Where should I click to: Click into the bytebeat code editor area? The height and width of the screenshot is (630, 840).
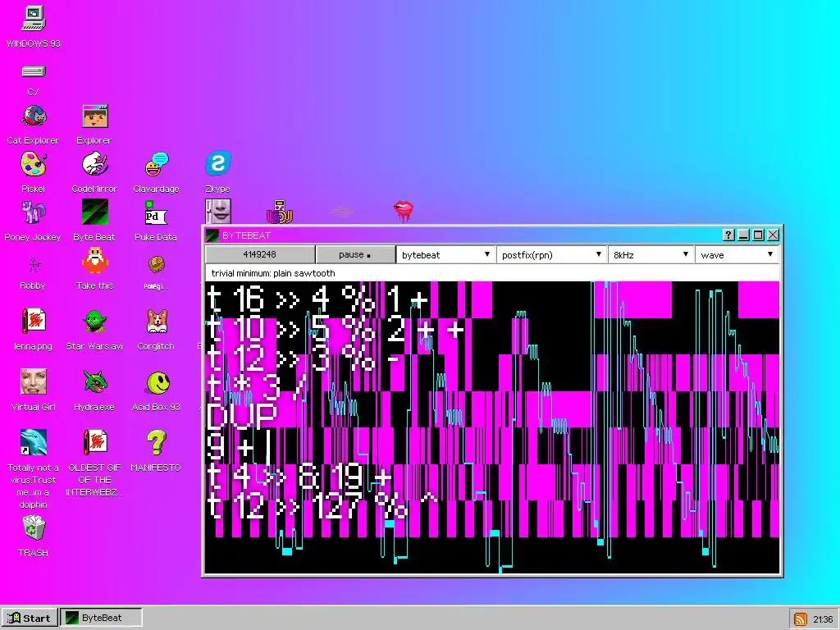(492, 427)
